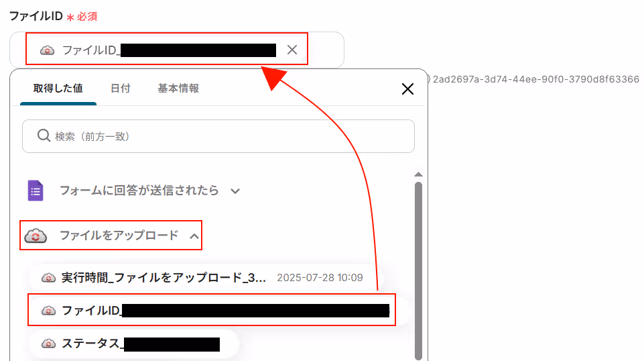Viewport: 644px width, 361px height.
Task: Click the scrollbar up arrow in list
Action: coord(419,174)
